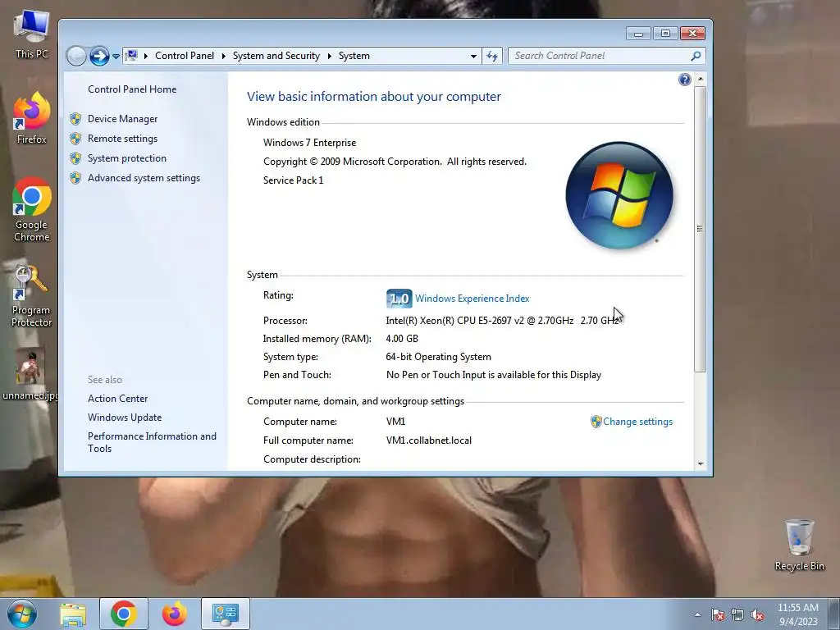
Task: Click the Remote settings shield icon
Action: tap(75, 139)
